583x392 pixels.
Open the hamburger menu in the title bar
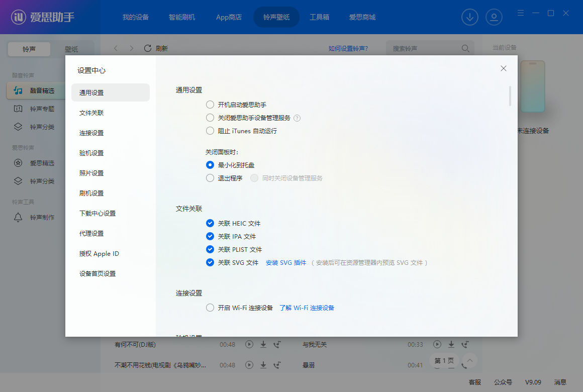coord(520,13)
